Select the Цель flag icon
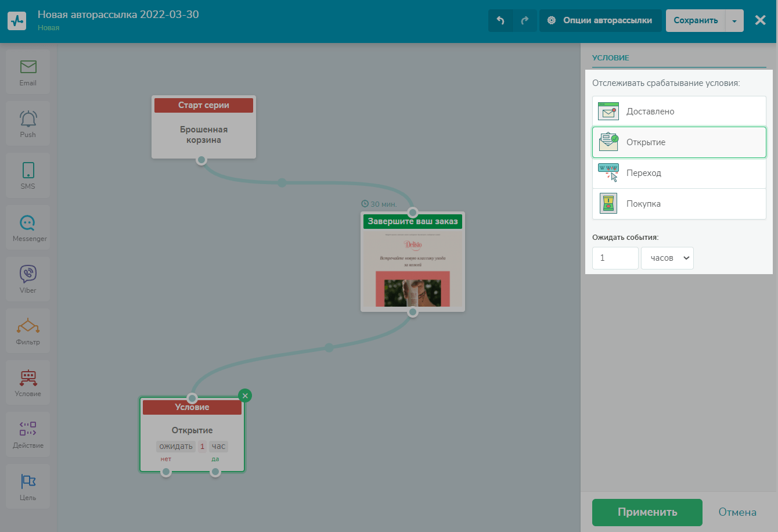Screen dimensions: 778x532 point(28,486)
